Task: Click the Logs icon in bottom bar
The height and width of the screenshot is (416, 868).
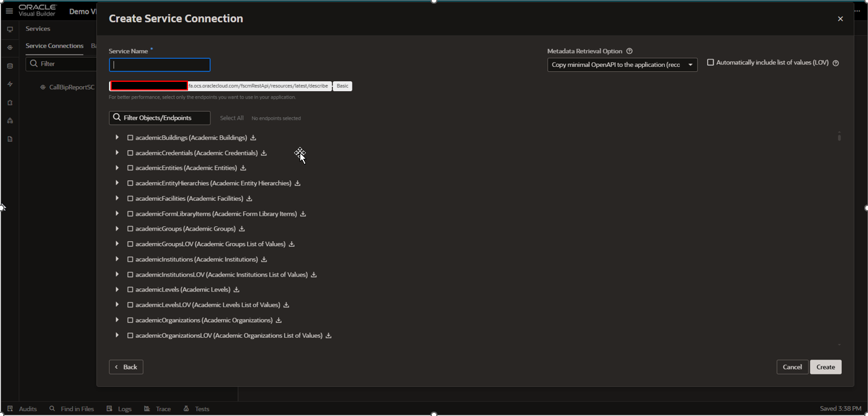Action: (x=109, y=409)
